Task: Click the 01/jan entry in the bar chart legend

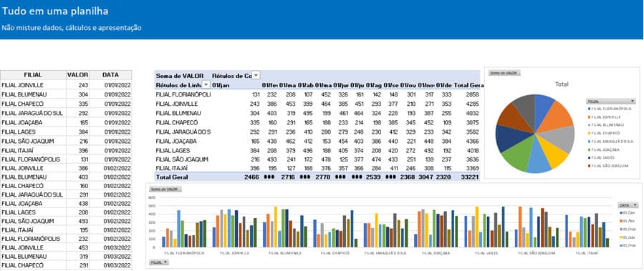Action: click(x=627, y=213)
